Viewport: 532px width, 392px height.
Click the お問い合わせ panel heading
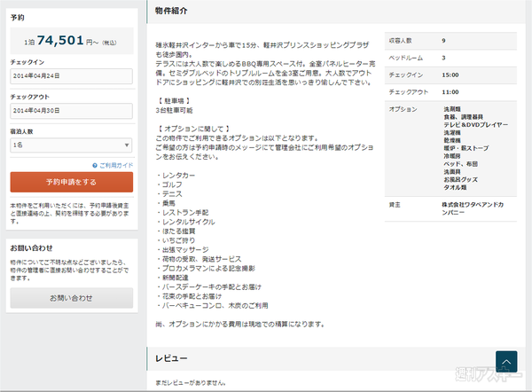31,248
